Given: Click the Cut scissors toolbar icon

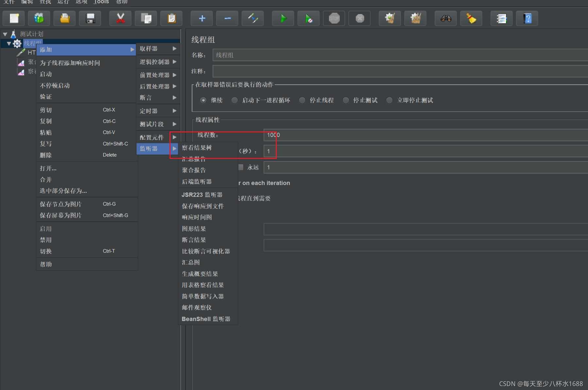Looking at the screenshot, I should (x=121, y=18).
